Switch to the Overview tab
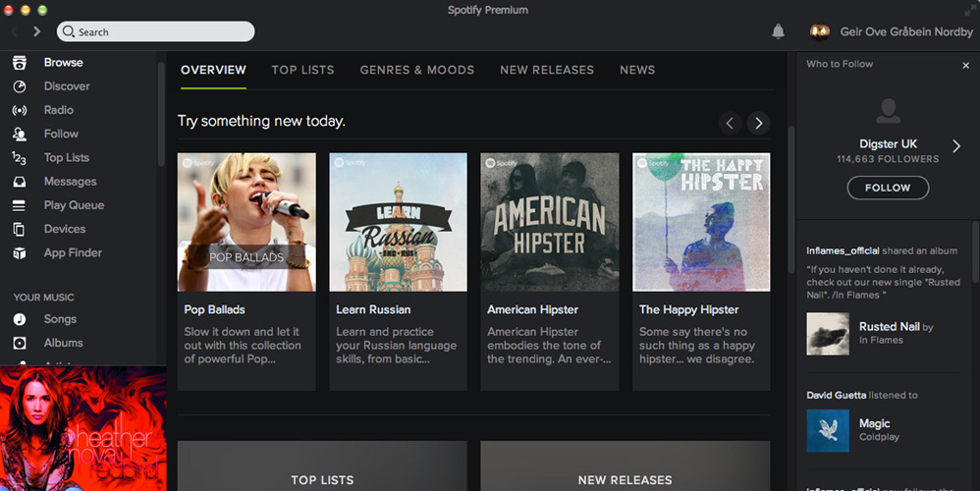 point(213,70)
